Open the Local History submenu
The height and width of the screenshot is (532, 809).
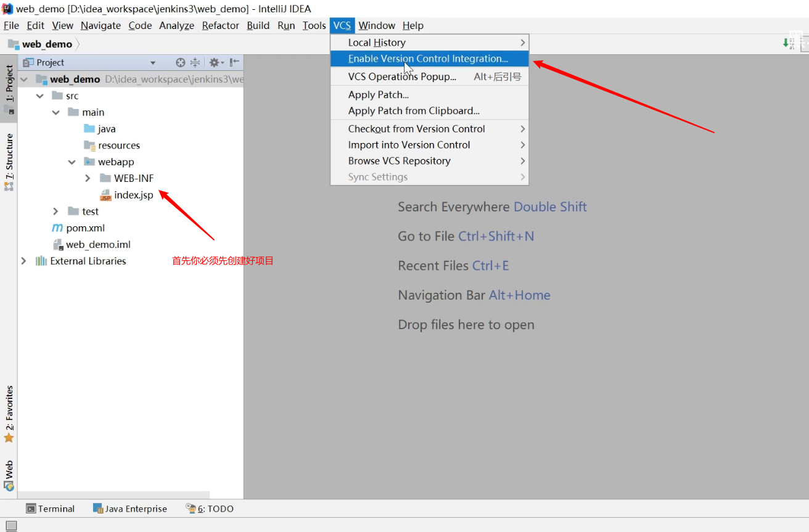click(430, 43)
